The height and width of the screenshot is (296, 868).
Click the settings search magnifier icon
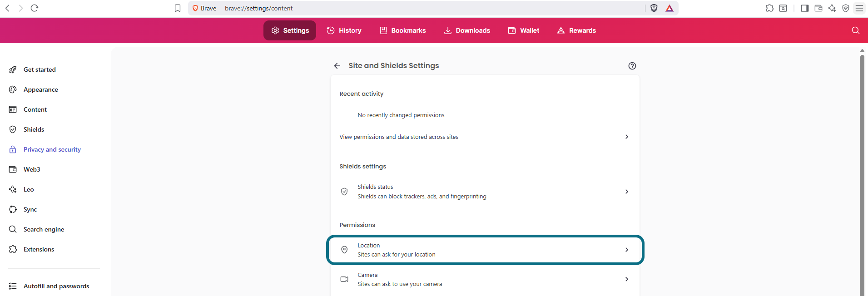(x=856, y=30)
